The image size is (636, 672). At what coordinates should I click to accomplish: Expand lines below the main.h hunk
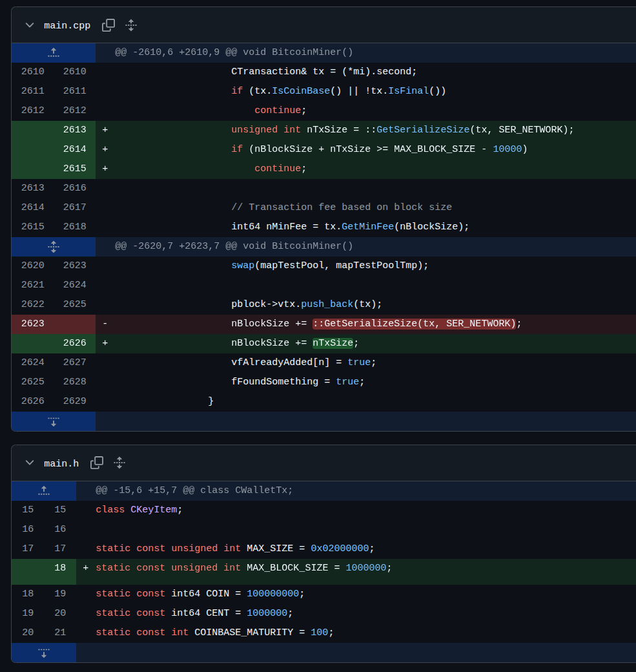(x=44, y=653)
